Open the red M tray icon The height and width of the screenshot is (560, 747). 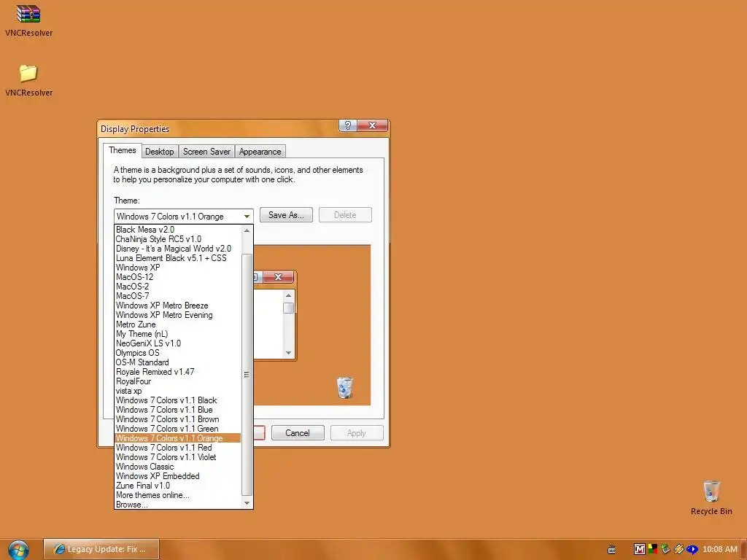(639, 549)
